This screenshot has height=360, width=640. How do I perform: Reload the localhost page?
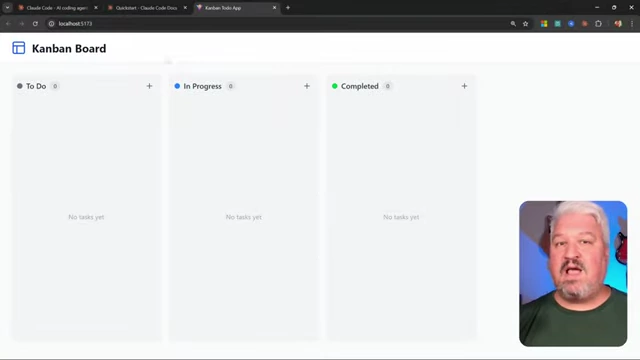pos(36,24)
